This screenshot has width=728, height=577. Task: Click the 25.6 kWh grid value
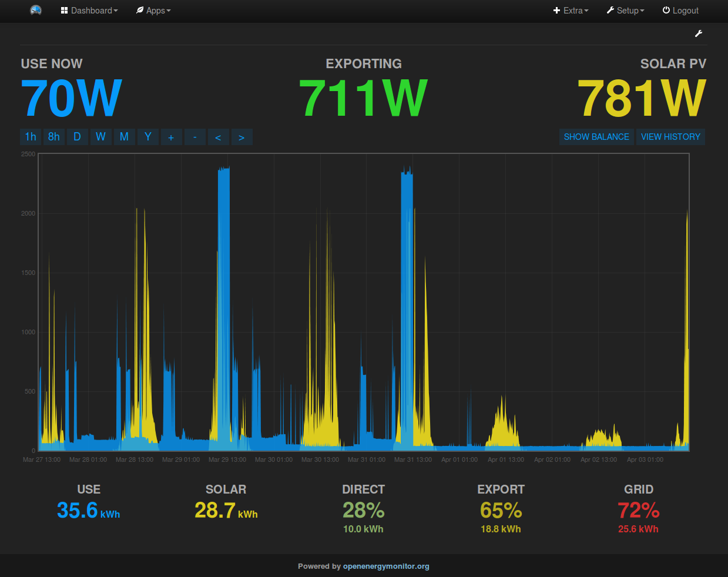[x=638, y=529]
